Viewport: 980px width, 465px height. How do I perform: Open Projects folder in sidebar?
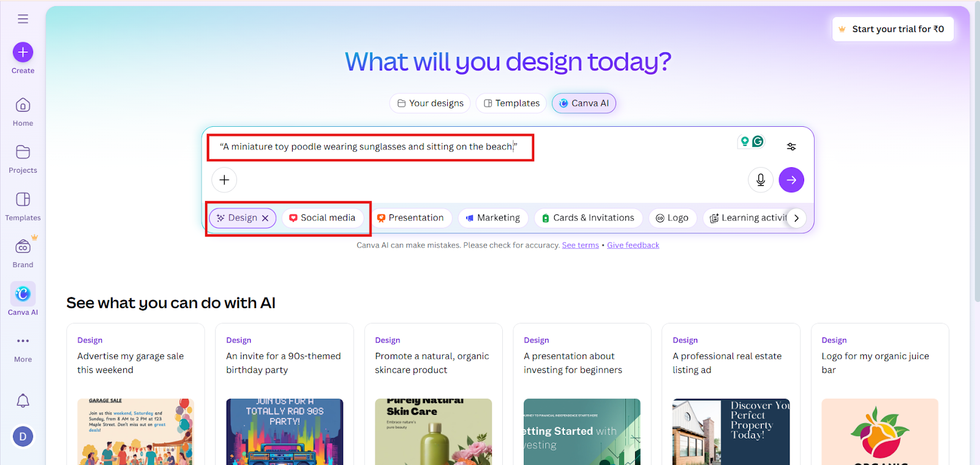23,159
